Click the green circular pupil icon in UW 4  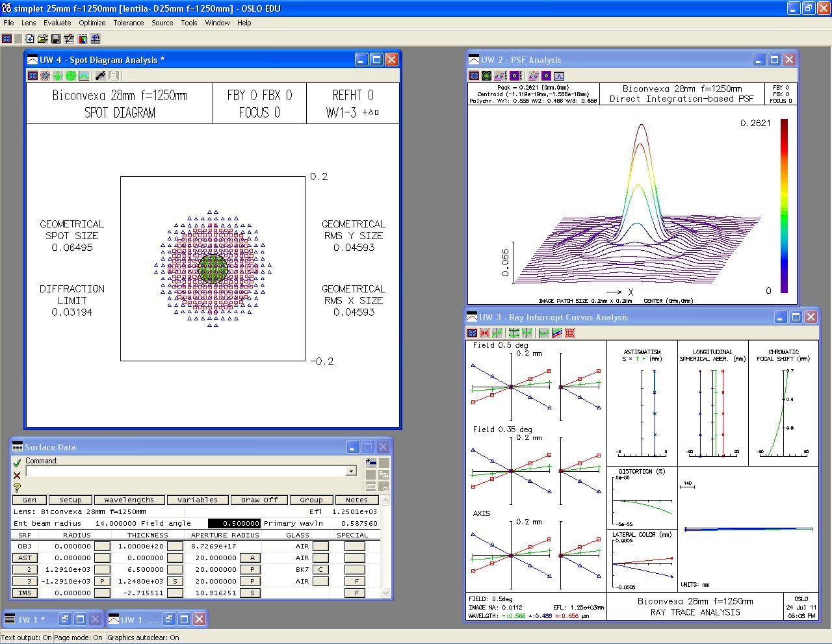71,76
